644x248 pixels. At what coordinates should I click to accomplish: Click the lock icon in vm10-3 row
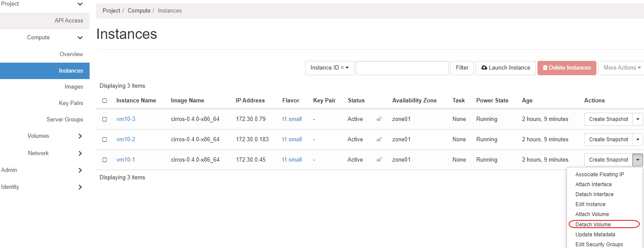[379, 119]
